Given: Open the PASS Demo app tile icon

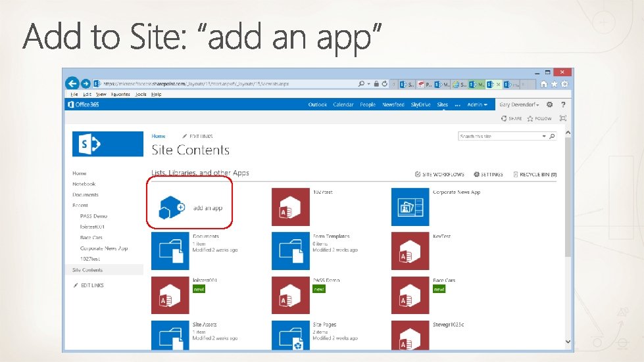Looking at the screenshot, I should click(x=290, y=295).
